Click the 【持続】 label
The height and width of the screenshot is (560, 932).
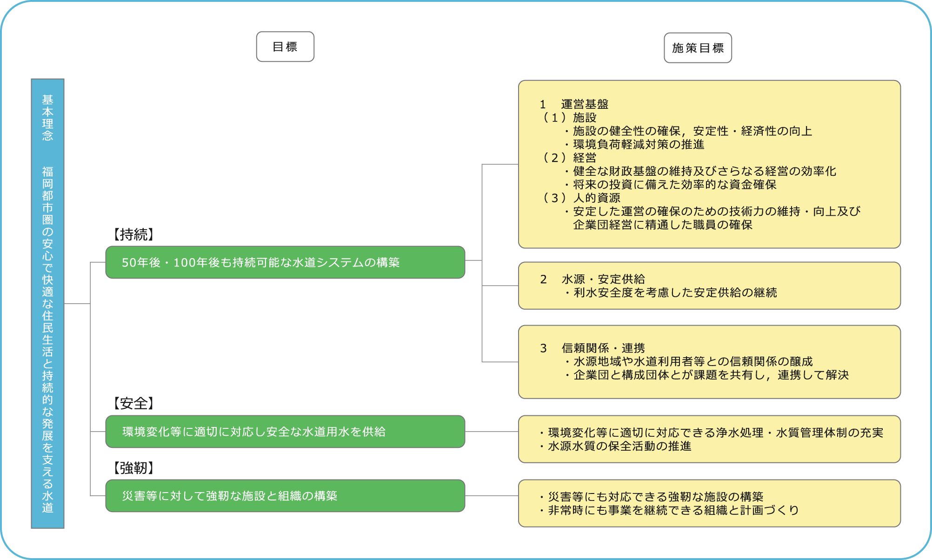(133, 234)
